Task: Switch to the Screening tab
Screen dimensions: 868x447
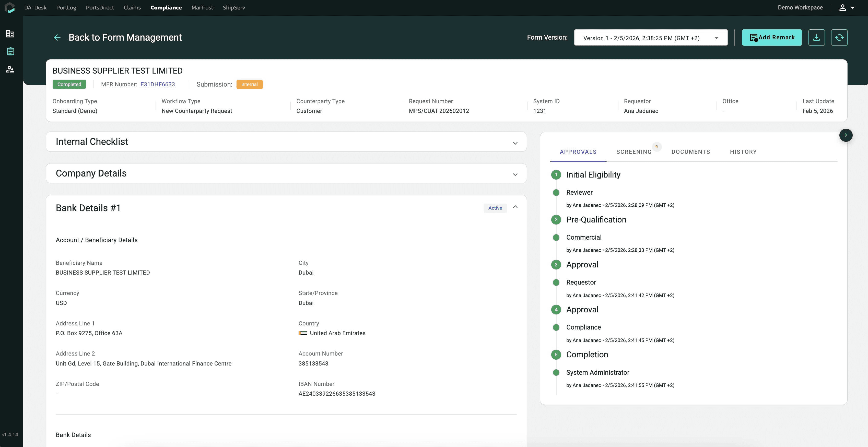Action: [634, 152]
